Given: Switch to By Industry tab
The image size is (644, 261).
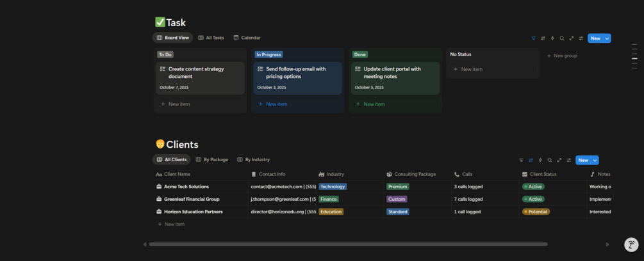Looking at the screenshot, I should coord(253,159).
